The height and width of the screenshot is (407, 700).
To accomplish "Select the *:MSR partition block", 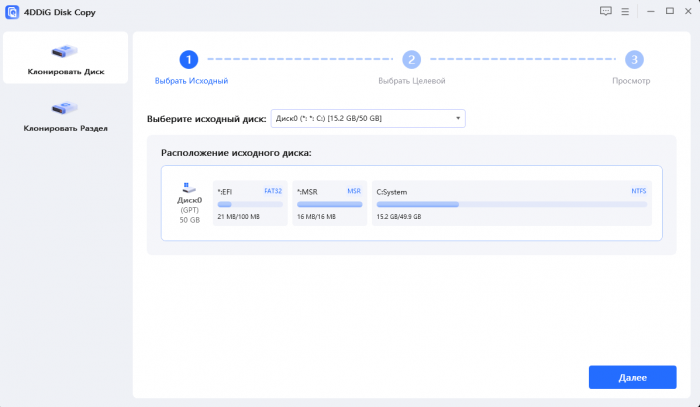I will (x=329, y=203).
